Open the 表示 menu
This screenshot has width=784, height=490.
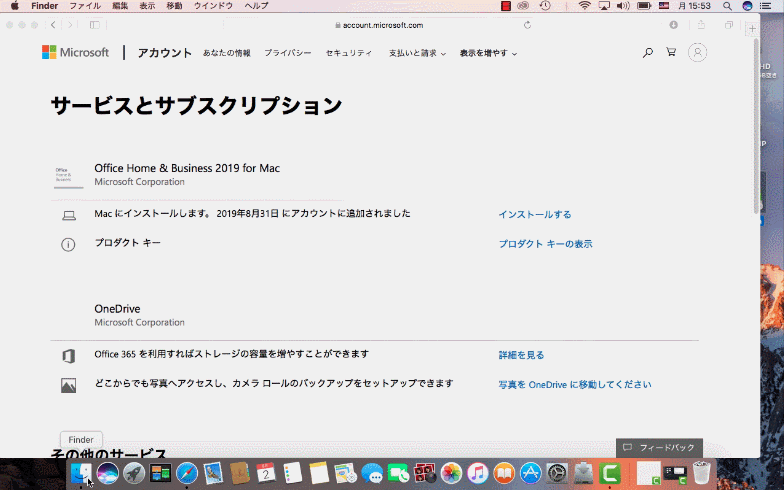[x=147, y=6]
